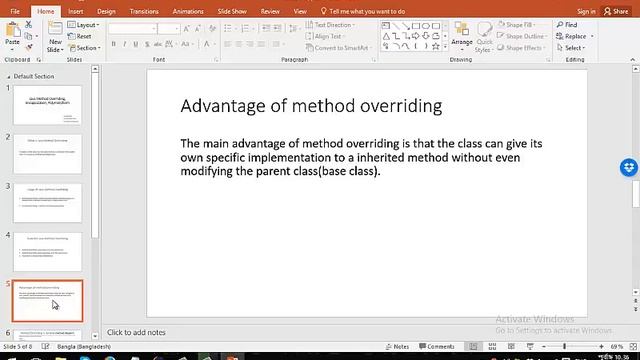This screenshot has width=640, height=360.
Task: Start Slide Show from status bar icon
Action: [x=530, y=346]
